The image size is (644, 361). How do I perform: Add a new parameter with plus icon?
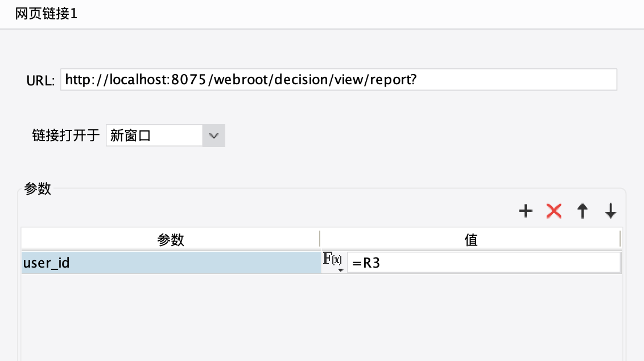[x=525, y=211]
